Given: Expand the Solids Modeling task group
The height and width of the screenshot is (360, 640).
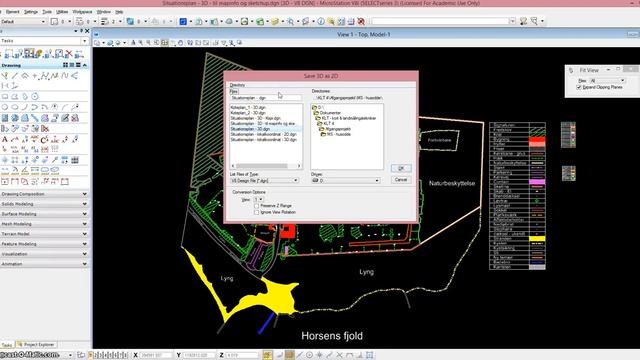Looking at the screenshot, I should (44, 204).
